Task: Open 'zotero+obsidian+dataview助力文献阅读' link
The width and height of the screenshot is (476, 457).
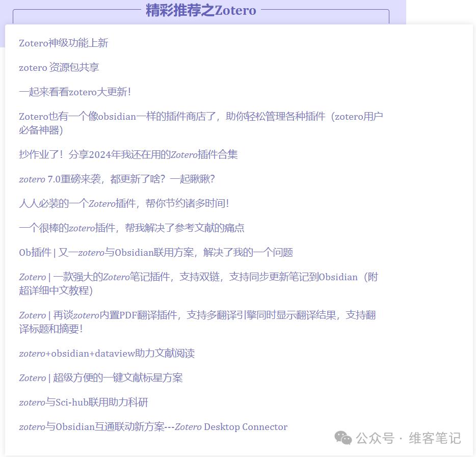Action: click(x=107, y=354)
